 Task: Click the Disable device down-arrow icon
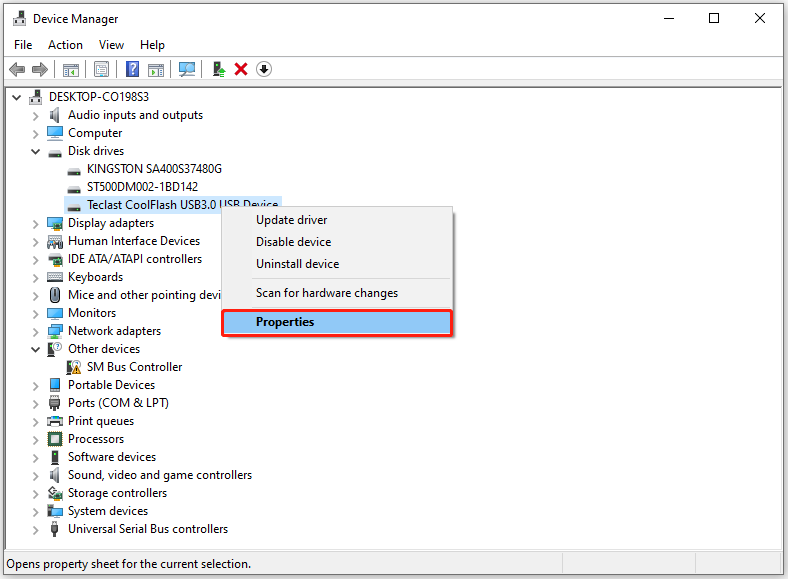pyautogui.click(x=264, y=69)
